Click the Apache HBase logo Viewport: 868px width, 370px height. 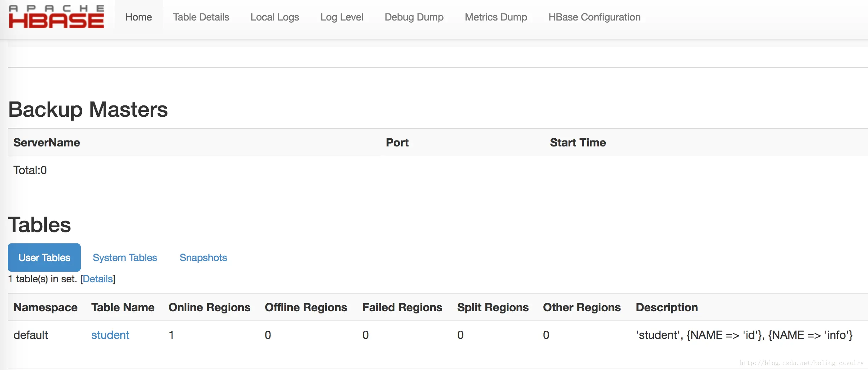point(57,17)
